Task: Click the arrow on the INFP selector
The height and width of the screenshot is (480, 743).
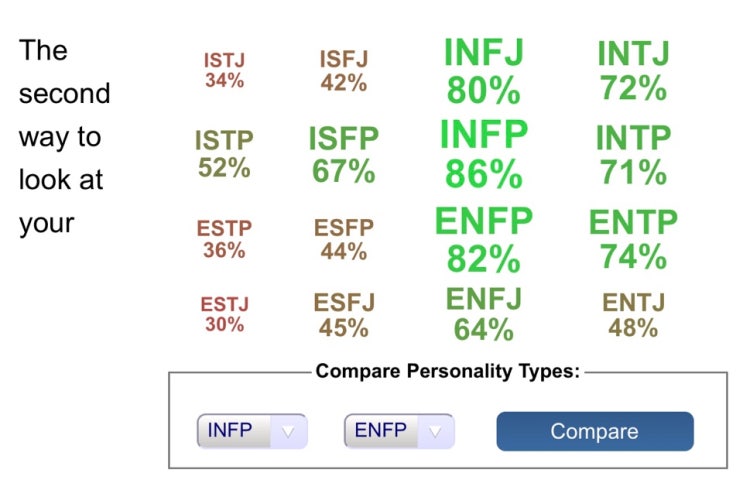Action: pyautogui.click(x=288, y=432)
